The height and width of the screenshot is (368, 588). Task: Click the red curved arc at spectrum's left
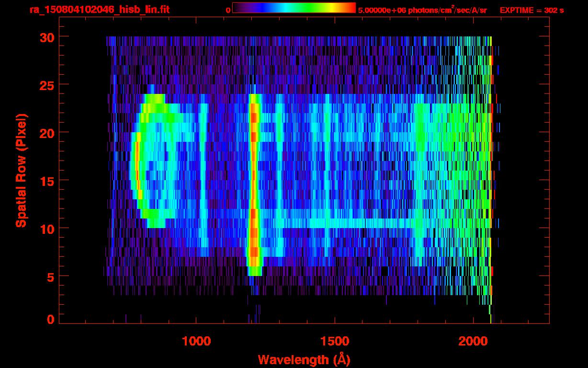(136, 163)
